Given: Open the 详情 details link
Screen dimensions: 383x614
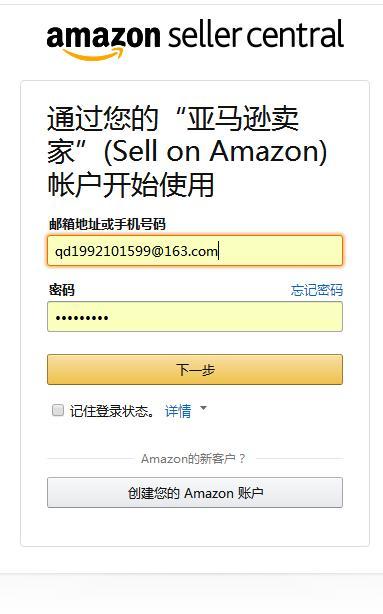Looking at the screenshot, I should click(x=178, y=411).
